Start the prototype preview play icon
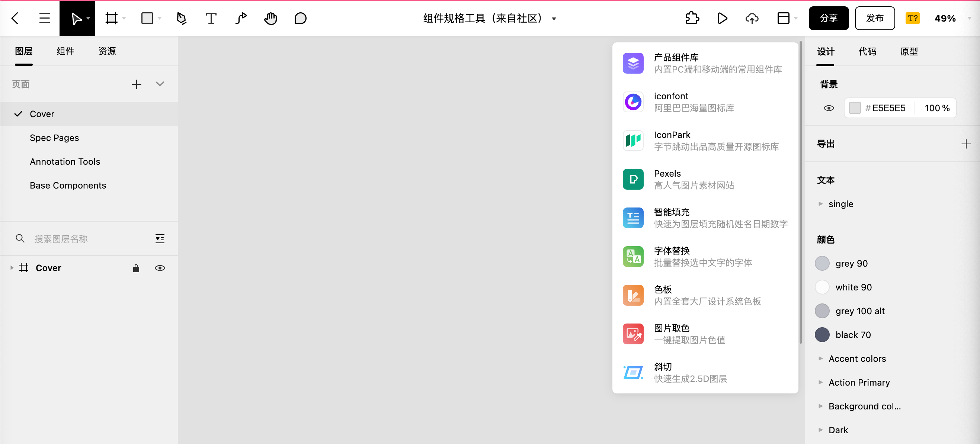This screenshot has width=980, height=444. click(722, 18)
